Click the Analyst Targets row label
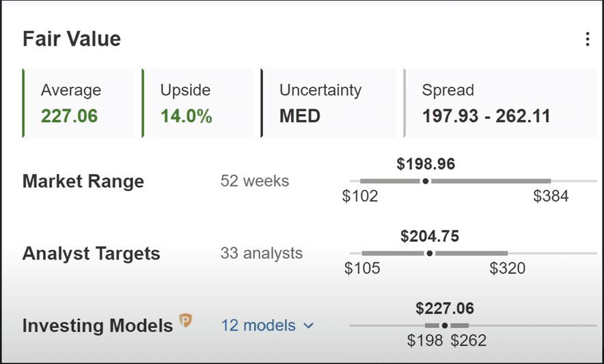604x364 pixels. click(92, 254)
